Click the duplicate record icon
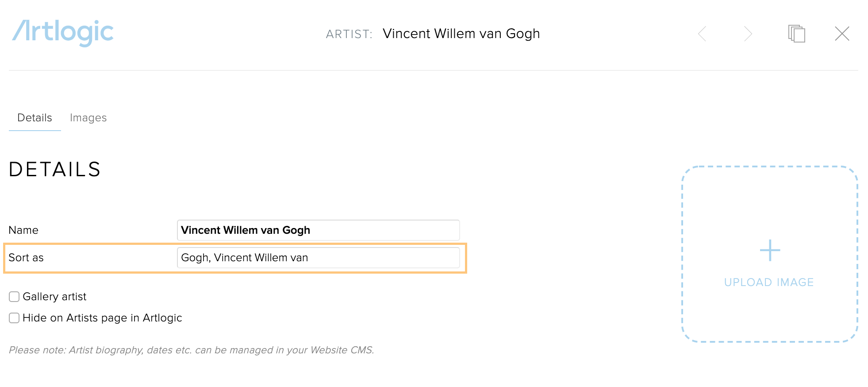 coord(796,34)
